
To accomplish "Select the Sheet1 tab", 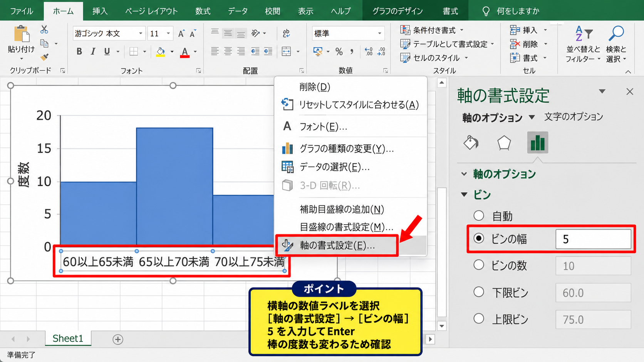I will (x=68, y=339).
